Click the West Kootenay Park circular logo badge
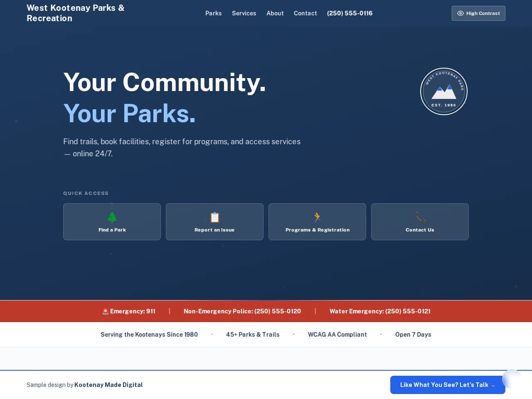This screenshot has width=532, height=399. point(444,91)
